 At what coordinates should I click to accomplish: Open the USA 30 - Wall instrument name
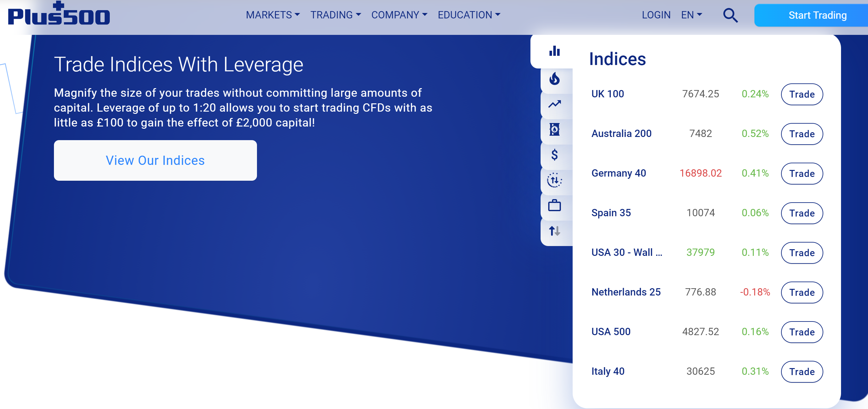(x=627, y=252)
